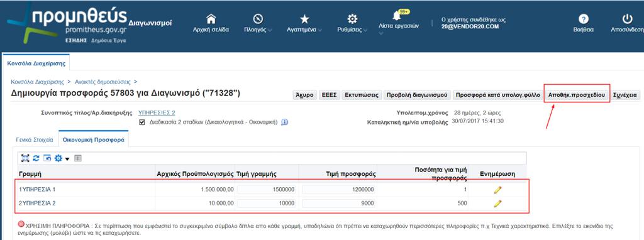This screenshot has width=644, height=240.
Task: Click remaining time 28 ημέρες, 2 ώρες
Action: point(477,113)
